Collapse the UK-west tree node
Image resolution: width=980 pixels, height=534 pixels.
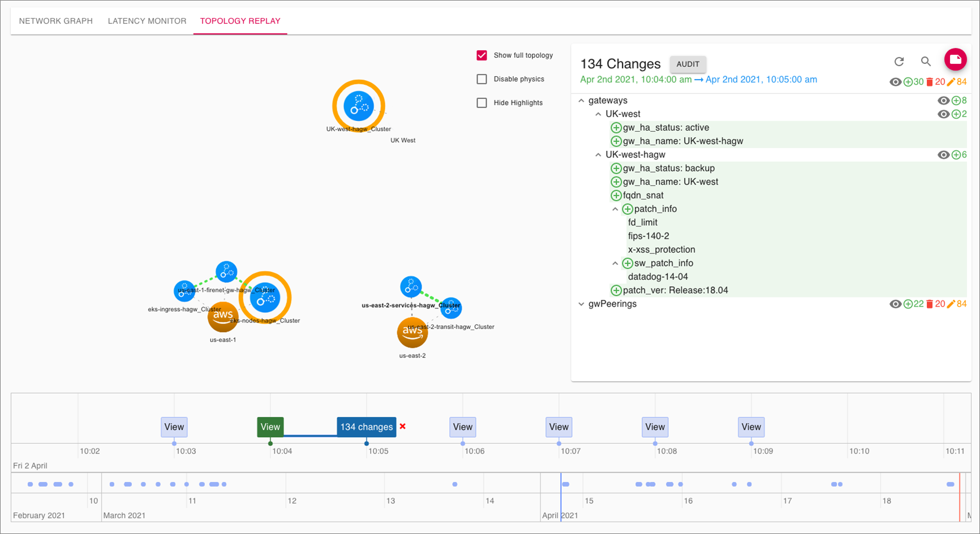pyautogui.click(x=598, y=114)
